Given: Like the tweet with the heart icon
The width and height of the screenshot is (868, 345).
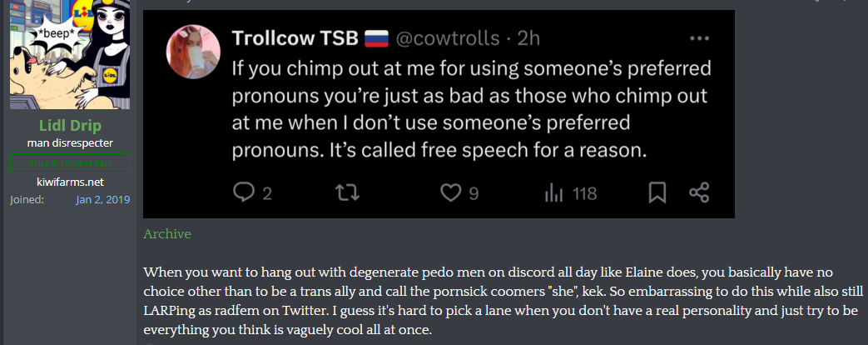Looking at the screenshot, I should pos(450,193).
